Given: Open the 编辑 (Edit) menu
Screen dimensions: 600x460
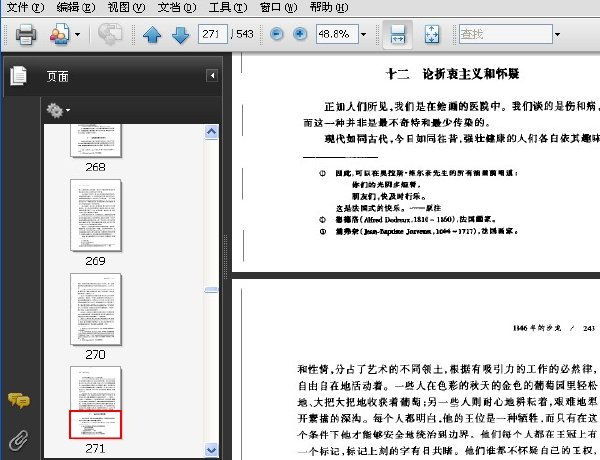Looking at the screenshot, I should [x=76, y=7].
